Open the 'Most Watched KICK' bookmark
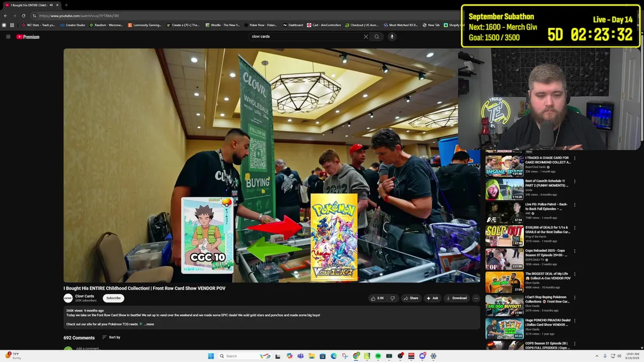Viewport: 644px width, 362px height. 400,25
